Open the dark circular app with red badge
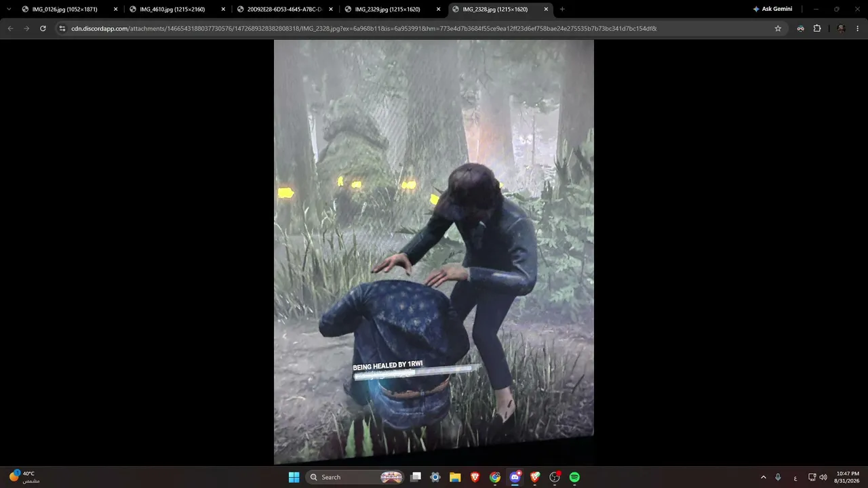This screenshot has height=488, width=868. click(x=555, y=477)
